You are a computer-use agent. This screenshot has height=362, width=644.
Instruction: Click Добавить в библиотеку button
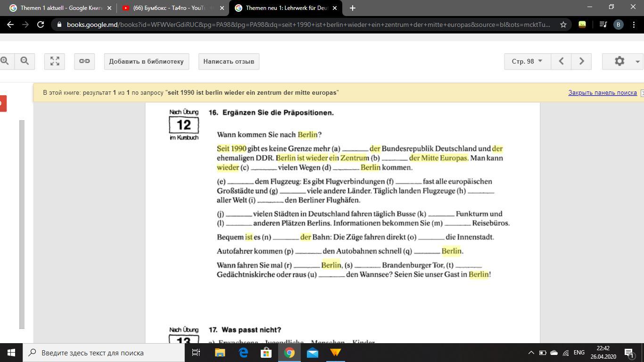point(146,61)
